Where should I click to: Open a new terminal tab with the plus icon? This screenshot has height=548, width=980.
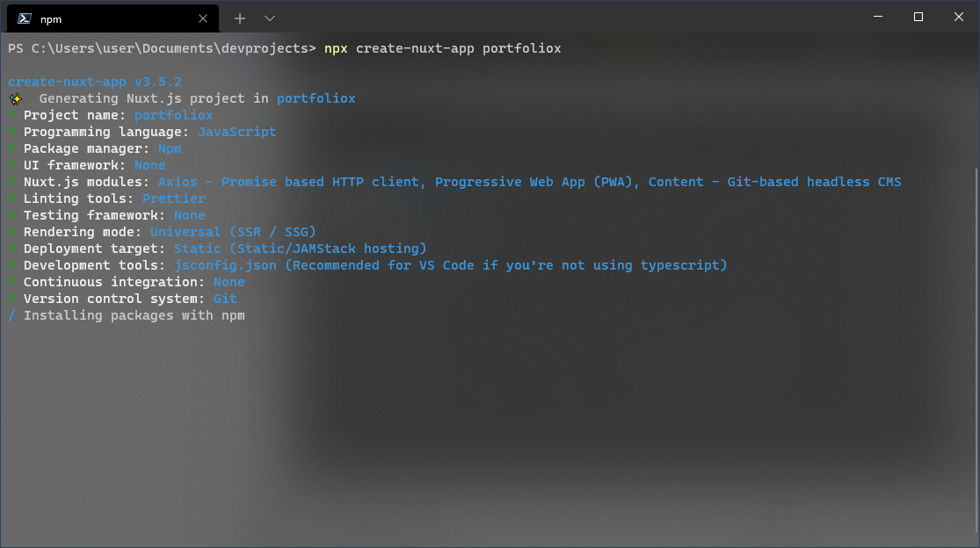coord(239,18)
